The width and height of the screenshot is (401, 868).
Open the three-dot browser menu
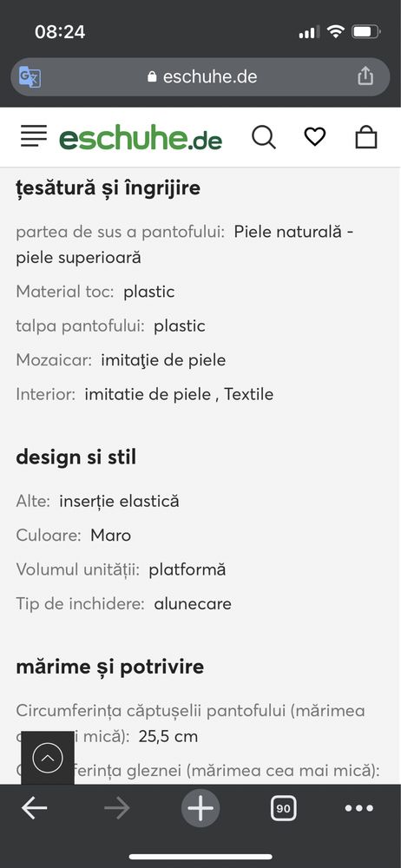[359, 809]
